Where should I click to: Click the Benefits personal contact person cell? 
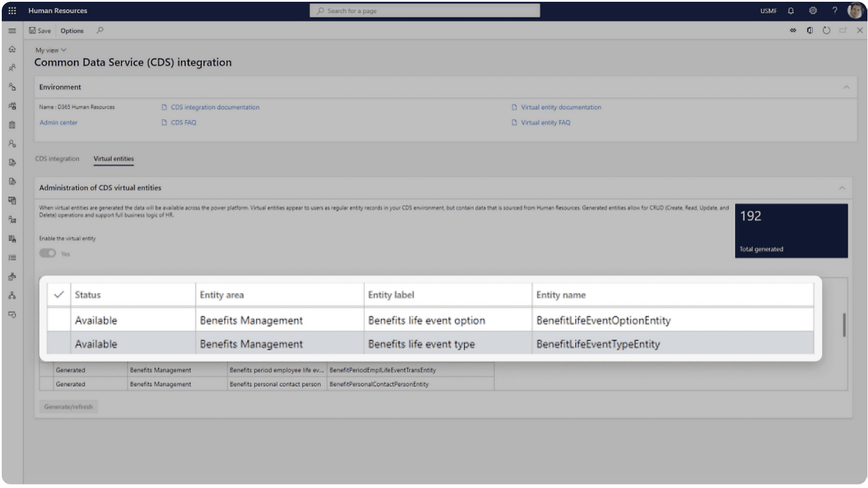tap(277, 384)
